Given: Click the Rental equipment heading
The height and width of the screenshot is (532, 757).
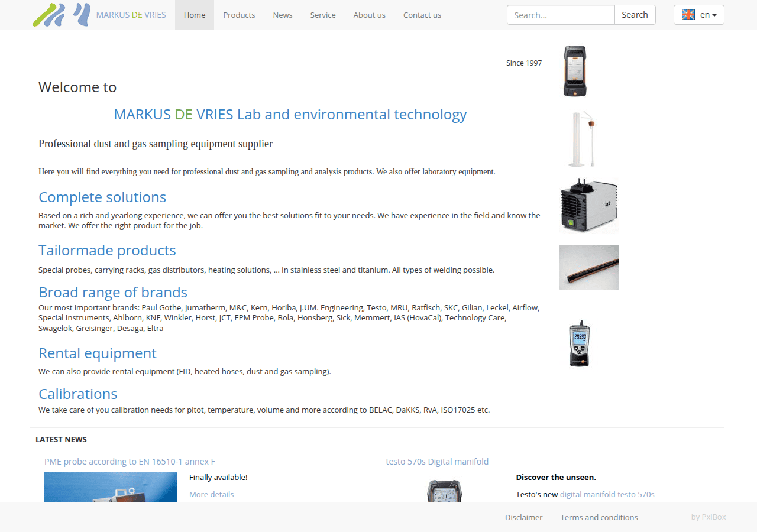Looking at the screenshot, I should click(98, 353).
